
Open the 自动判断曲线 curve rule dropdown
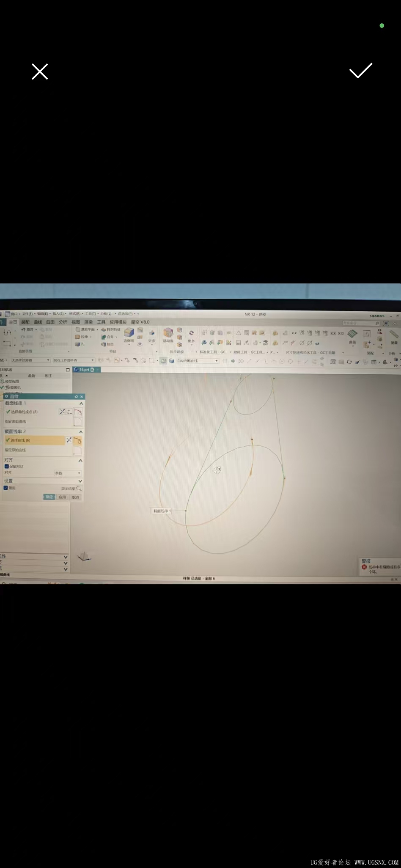(198, 361)
